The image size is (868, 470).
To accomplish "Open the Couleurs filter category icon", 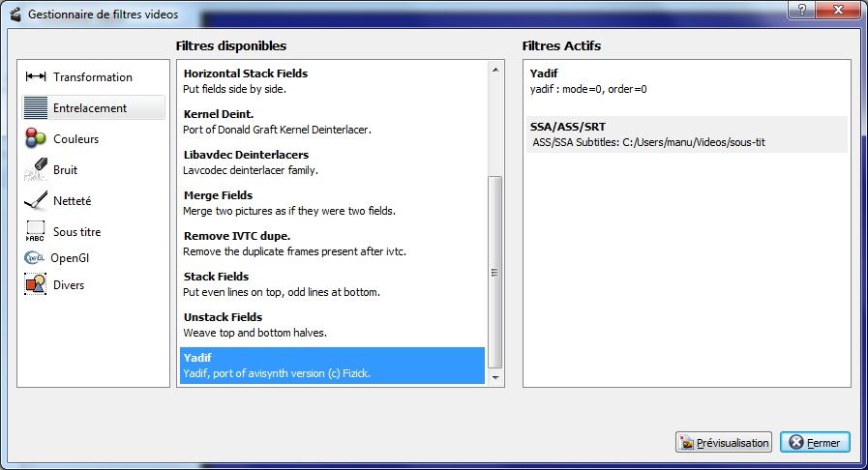I will pos(36,139).
